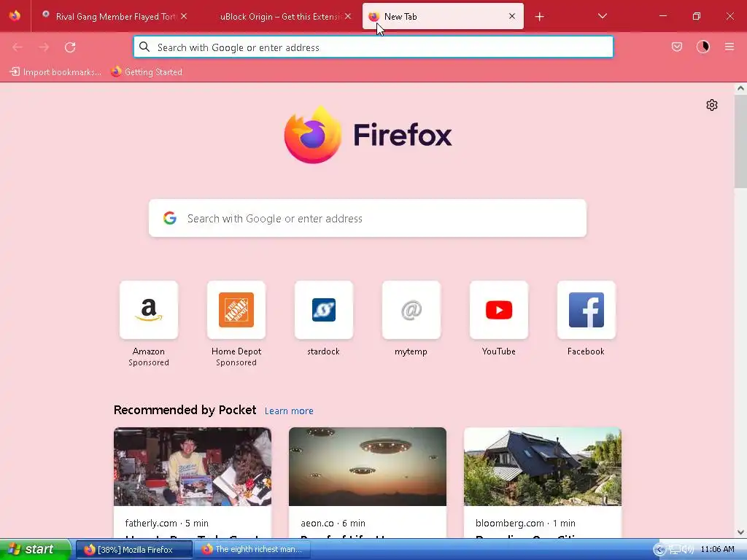
Task: Open the Getting Started bookmark
Action: (x=147, y=72)
